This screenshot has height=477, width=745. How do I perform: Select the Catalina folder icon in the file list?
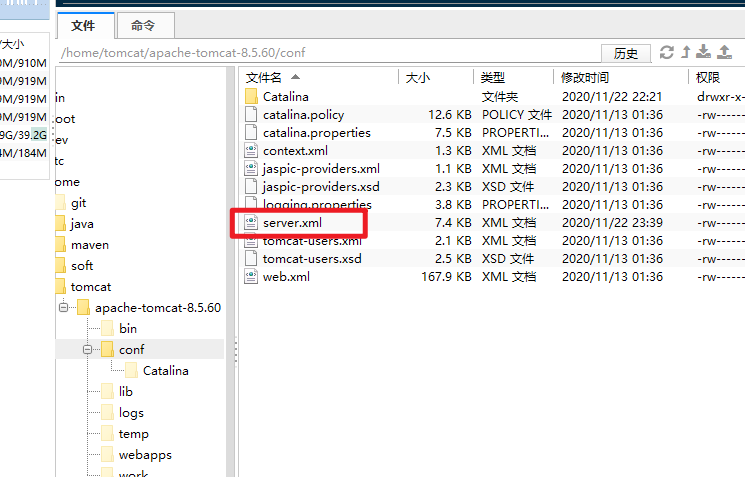tap(251, 96)
